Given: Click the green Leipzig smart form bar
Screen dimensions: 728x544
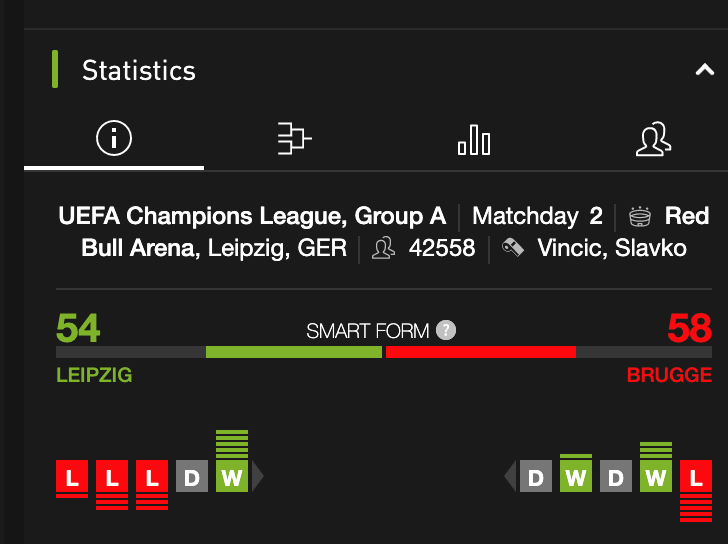Looking at the screenshot, I should click(294, 352).
